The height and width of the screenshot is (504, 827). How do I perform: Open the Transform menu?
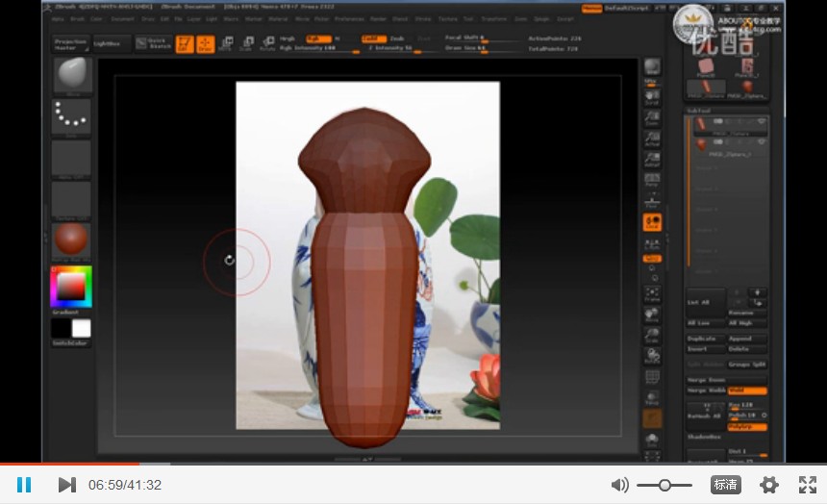[493, 19]
